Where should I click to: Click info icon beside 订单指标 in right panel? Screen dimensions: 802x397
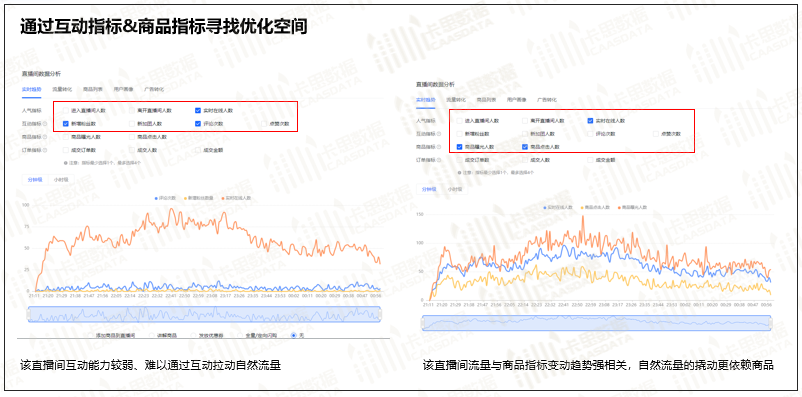pos(439,160)
